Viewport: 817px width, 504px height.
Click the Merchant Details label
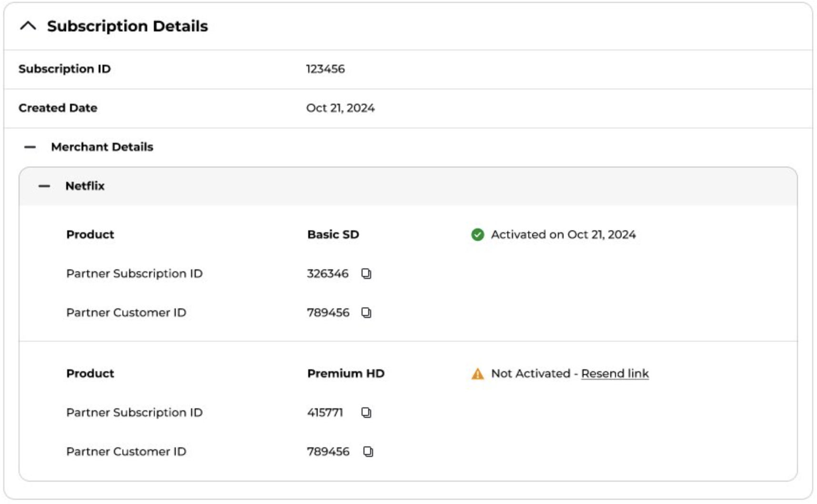(x=102, y=147)
